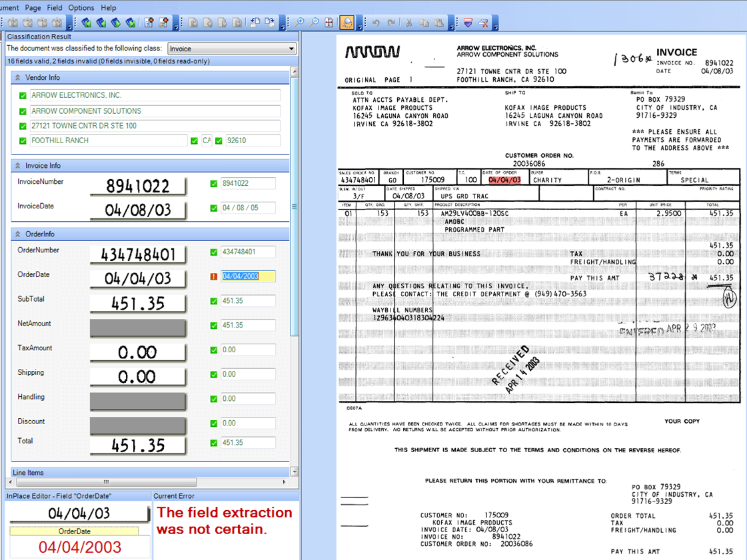This screenshot has width=747, height=560.
Task: Click the SubTotal value field
Action: pyautogui.click(x=248, y=301)
